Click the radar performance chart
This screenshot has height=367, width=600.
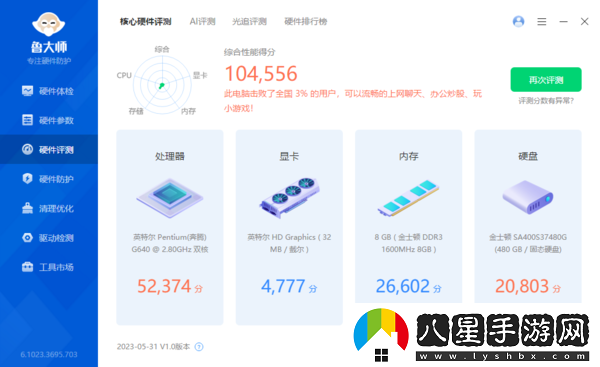pos(162,85)
